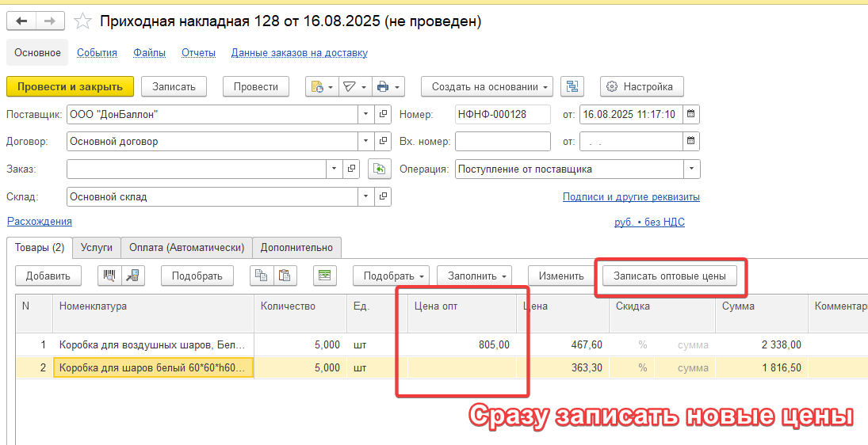Open the document movements report icon dropdown
Viewport: 868px width, 445px height.
click(322, 87)
